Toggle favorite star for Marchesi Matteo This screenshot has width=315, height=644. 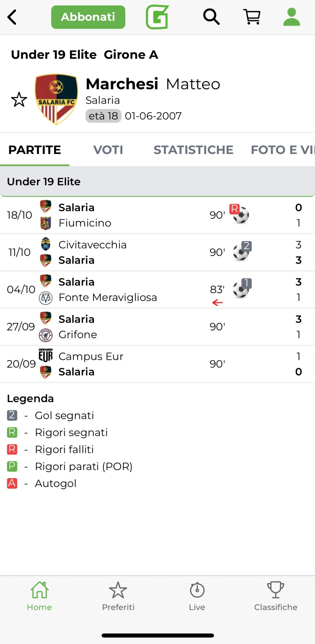click(19, 100)
